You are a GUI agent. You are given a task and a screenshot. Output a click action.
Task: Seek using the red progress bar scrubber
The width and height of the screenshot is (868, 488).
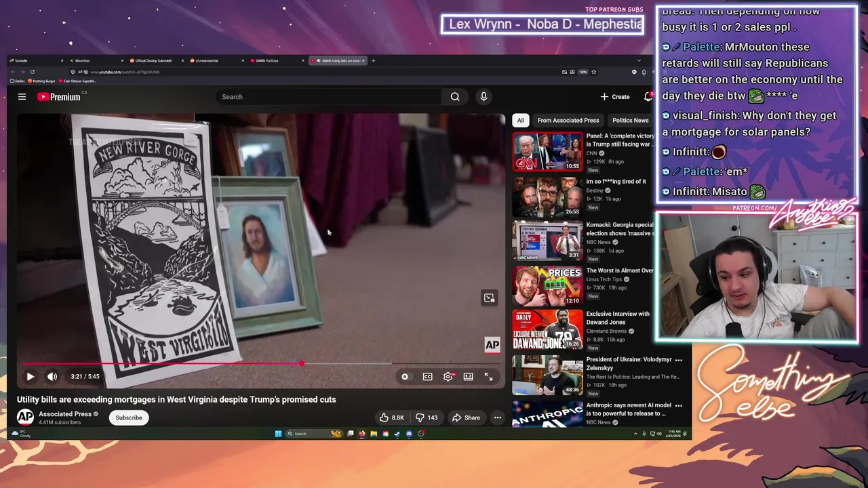pos(302,364)
